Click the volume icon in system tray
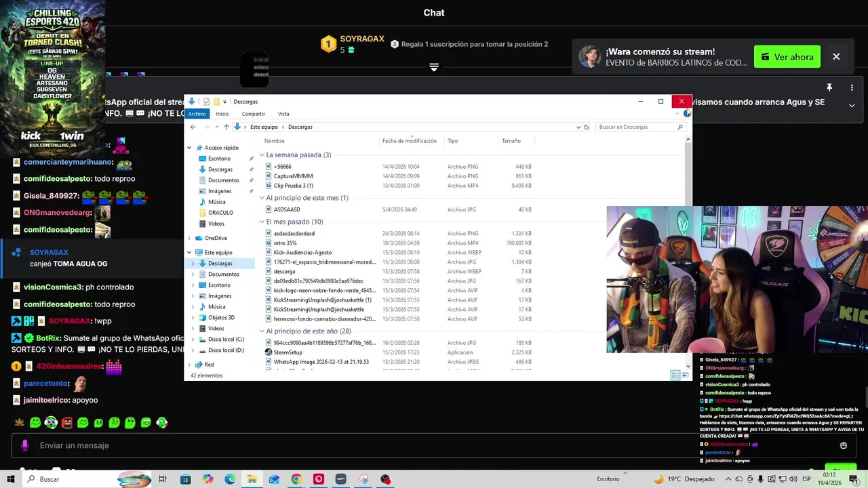The image size is (868, 488). [x=793, y=479]
